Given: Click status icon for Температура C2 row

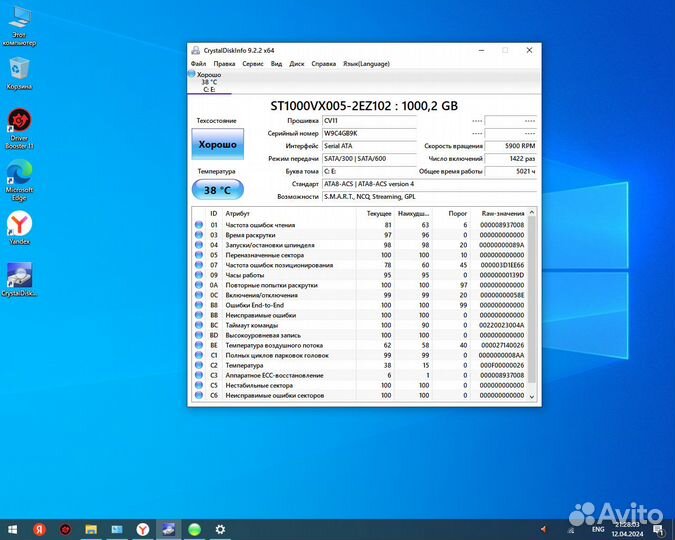Looking at the screenshot, I should tap(199, 365).
